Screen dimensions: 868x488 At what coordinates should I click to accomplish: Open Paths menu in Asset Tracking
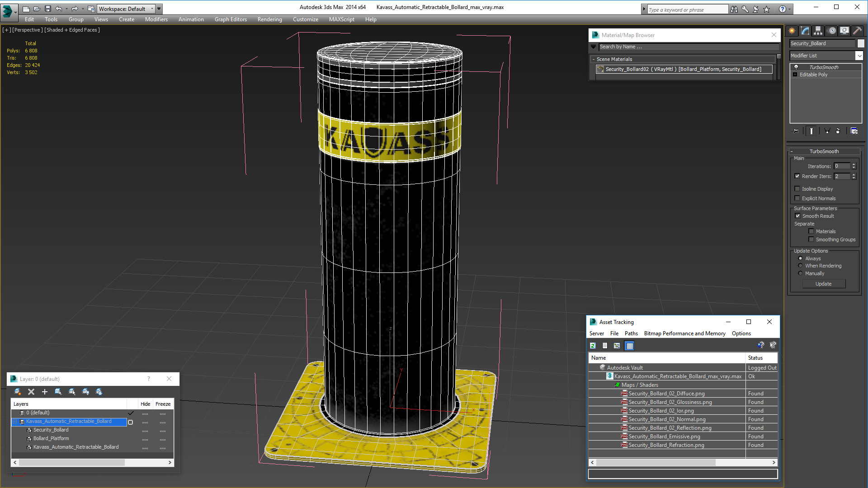tap(631, 333)
